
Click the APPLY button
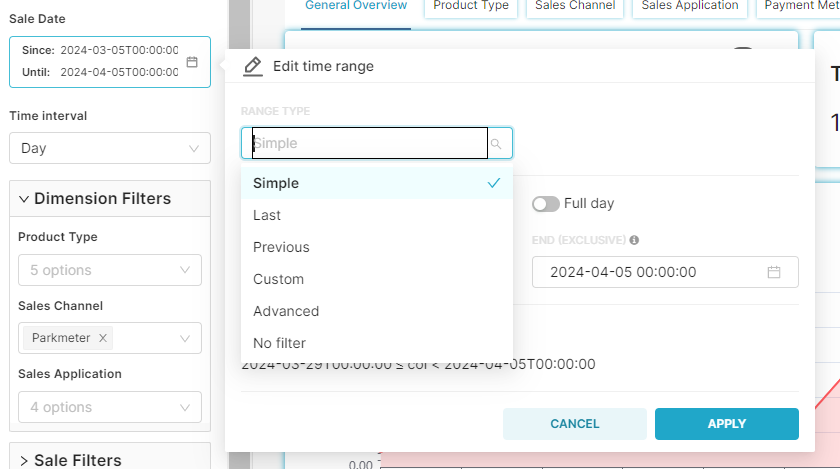click(x=726, y=424)
